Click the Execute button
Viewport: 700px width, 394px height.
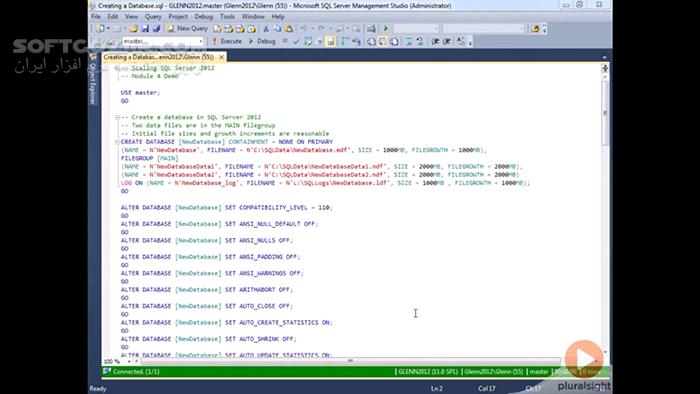pos(227,41)
